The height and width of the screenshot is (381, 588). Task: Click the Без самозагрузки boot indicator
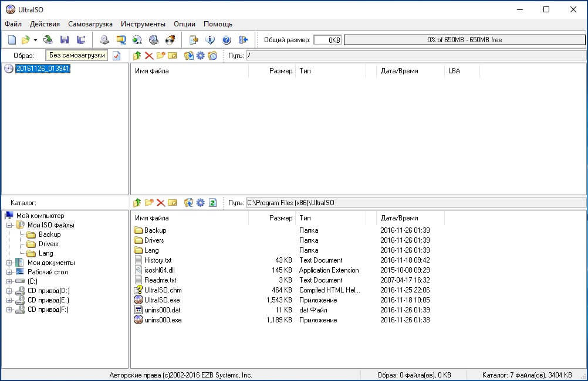point(77,56)
